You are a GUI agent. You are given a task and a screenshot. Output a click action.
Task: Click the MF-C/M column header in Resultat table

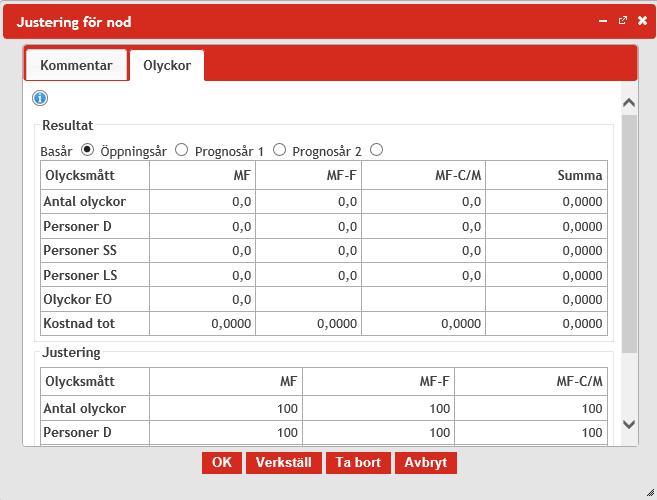click(423, 175)
